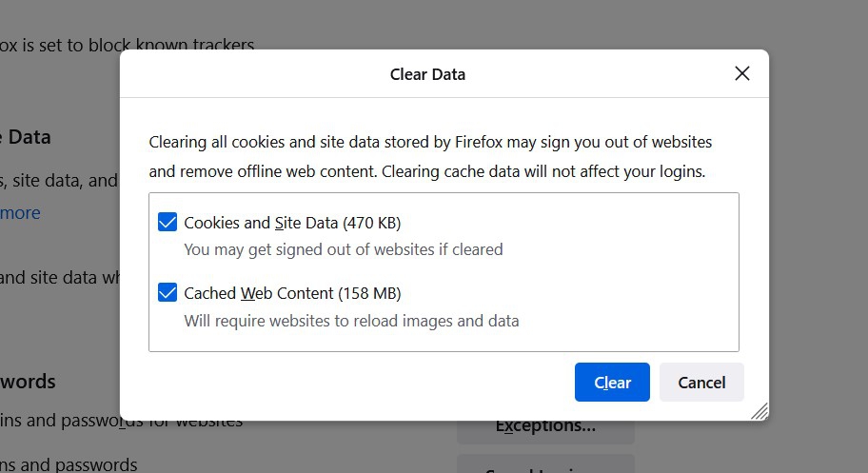
Task: Click the "Cookies and Site Data (470 KB)" label
Action: point(292,223)
